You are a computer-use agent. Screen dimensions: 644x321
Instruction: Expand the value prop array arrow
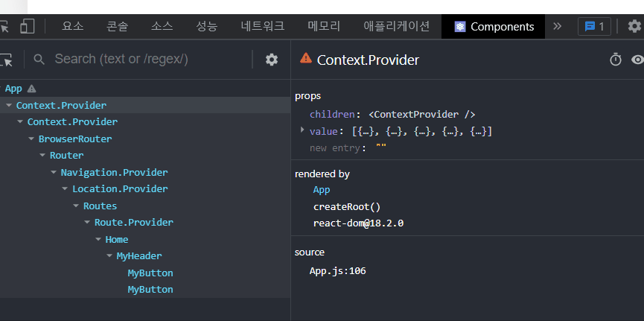point(302,130)
